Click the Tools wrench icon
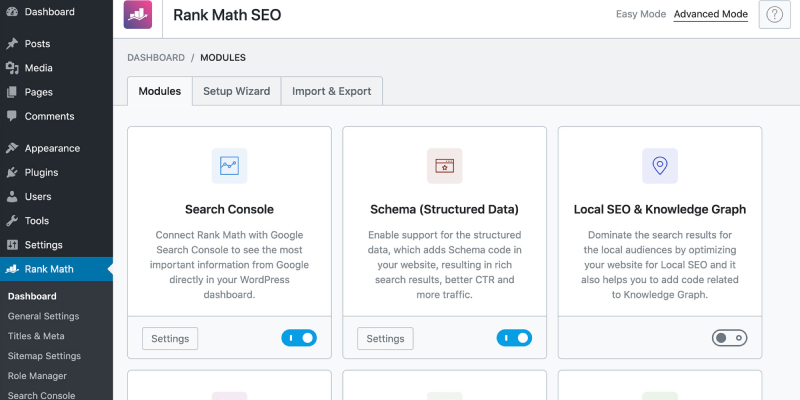The height and width of the screenshot is (400, 800). coord(12,221)
